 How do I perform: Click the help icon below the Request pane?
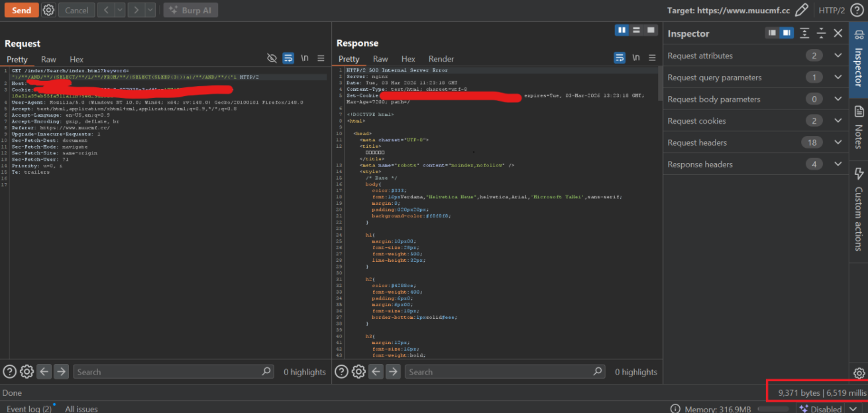[x=10, y=372]
